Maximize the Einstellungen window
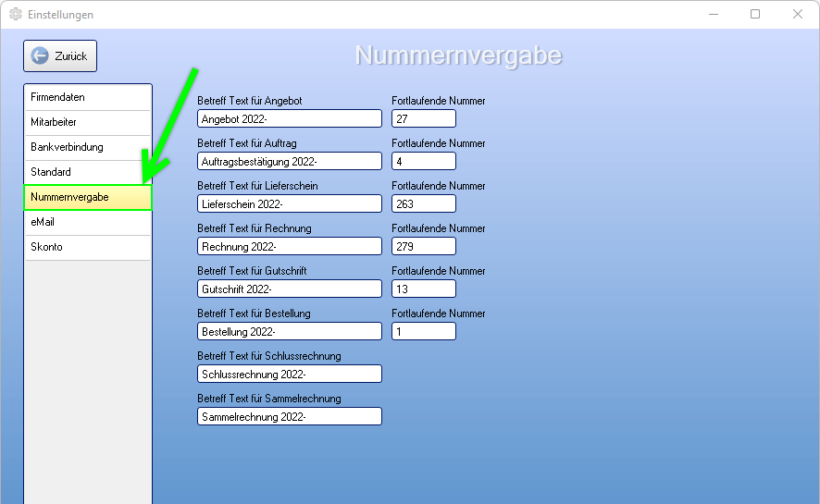820x504 pixels. click(755, 14)
